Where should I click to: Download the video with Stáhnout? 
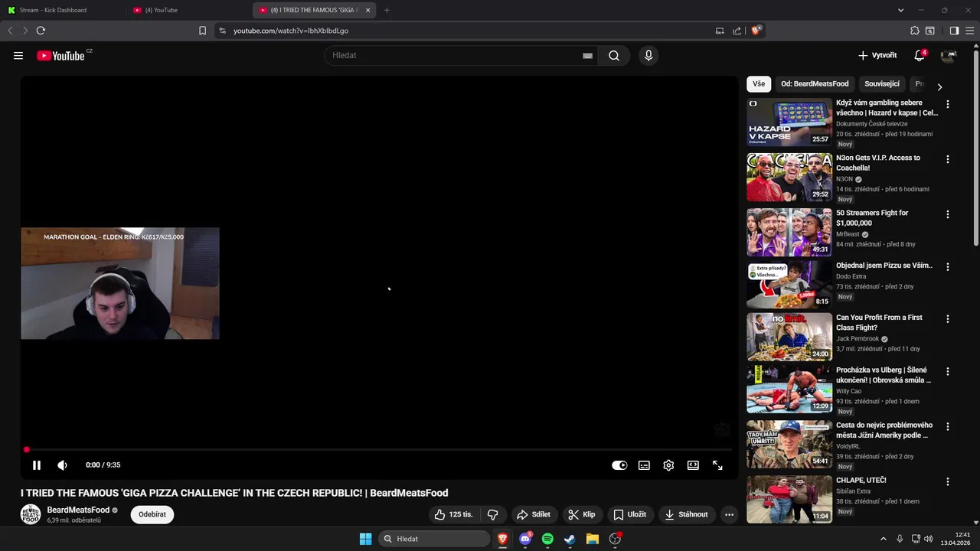tap(686, 514)
